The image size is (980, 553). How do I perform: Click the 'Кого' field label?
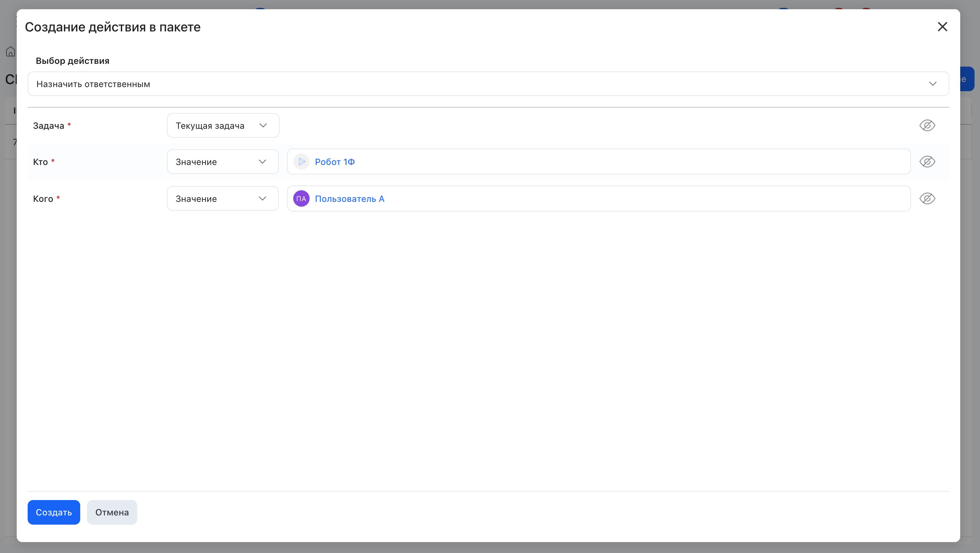[x=43, y=199]
